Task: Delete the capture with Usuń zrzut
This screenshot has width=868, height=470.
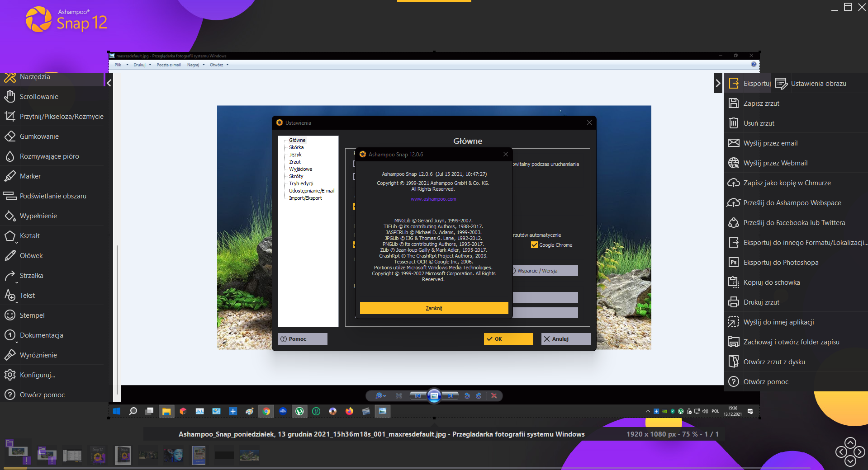Action: tap(796, 123)
